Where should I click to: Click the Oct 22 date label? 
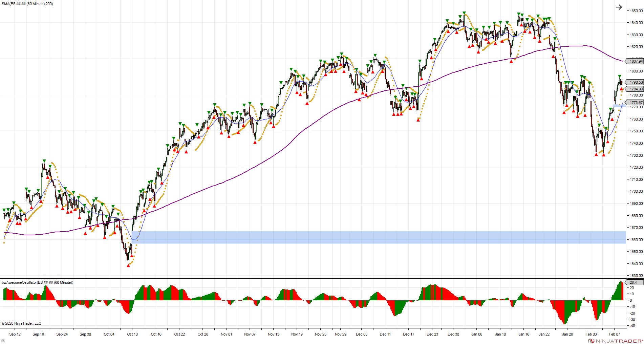point(179,334)
